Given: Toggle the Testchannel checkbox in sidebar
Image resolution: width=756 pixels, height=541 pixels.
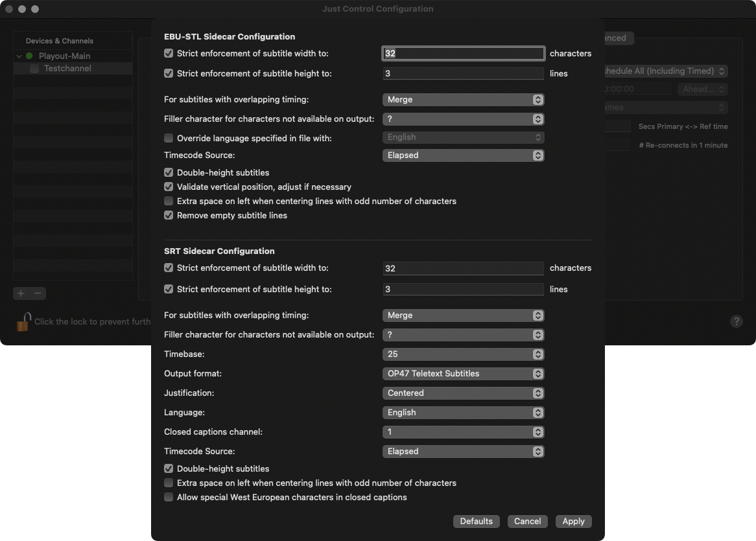Looking at the screenshot, I should click(x=34, y=69).
